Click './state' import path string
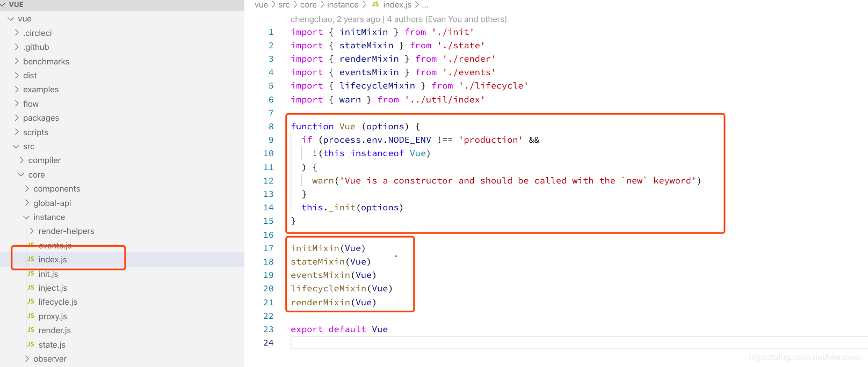 pos(461,46)
